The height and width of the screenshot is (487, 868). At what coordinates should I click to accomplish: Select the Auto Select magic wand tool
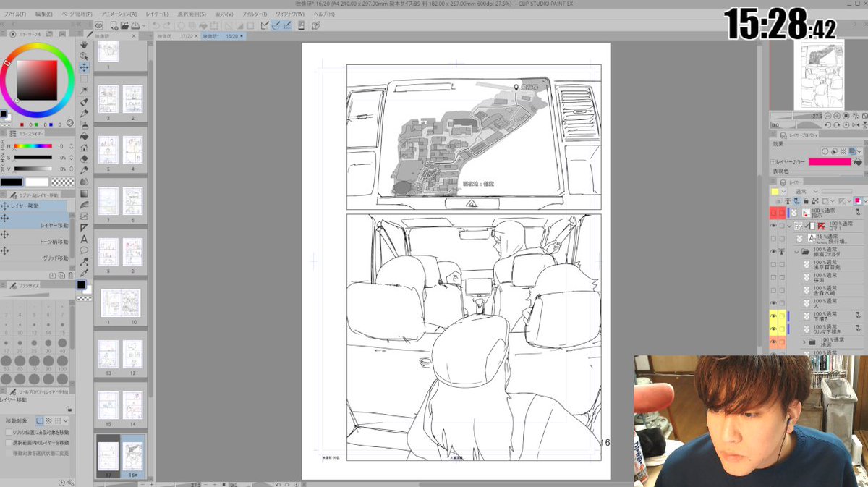tap(85, 90)
